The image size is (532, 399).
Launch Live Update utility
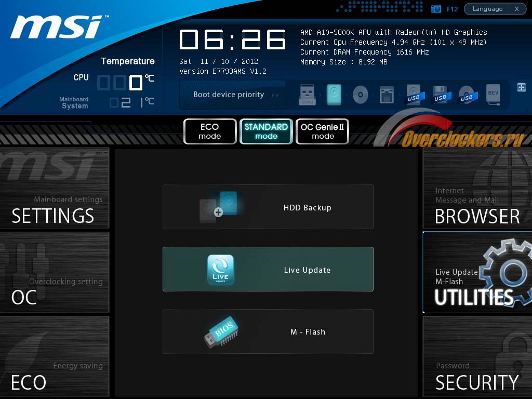tap(268, 269)
